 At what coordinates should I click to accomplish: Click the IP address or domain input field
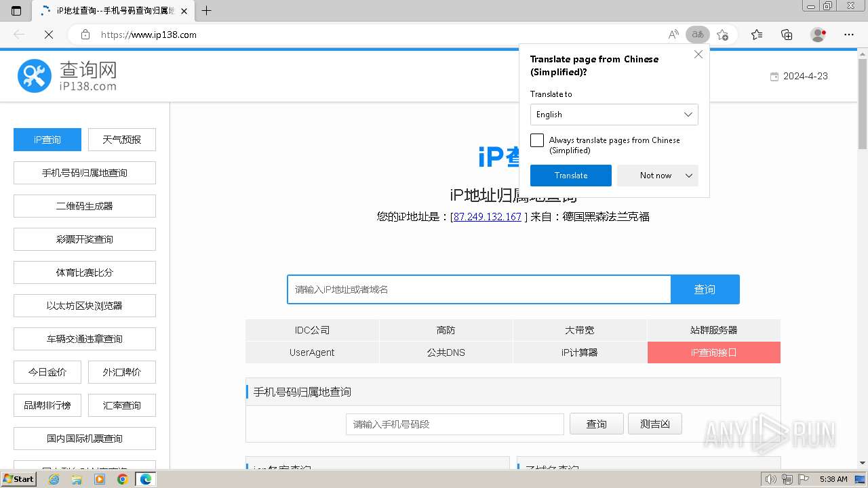point(479,289)
